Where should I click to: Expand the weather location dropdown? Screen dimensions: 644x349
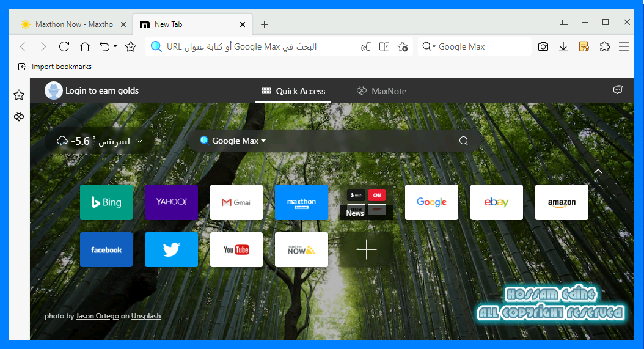[139, 141]
